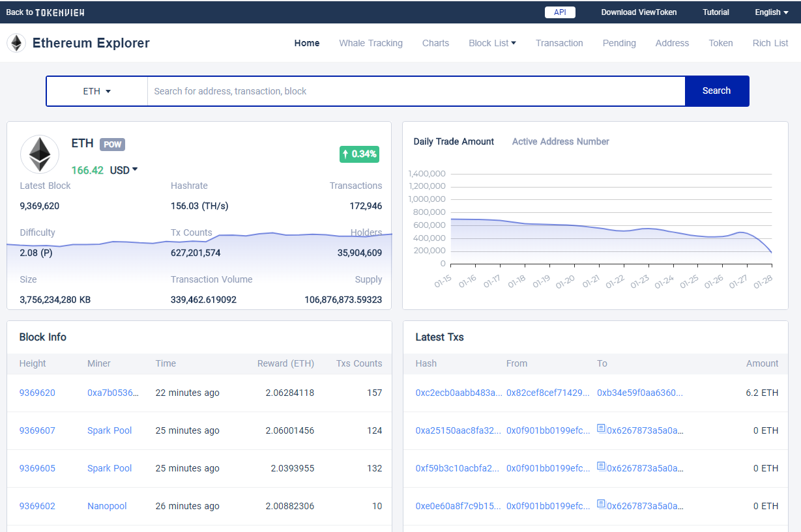The height and width of the screenshot is (532, 801).
Task: Expand the Block List menu
Action: click(492, 43)
